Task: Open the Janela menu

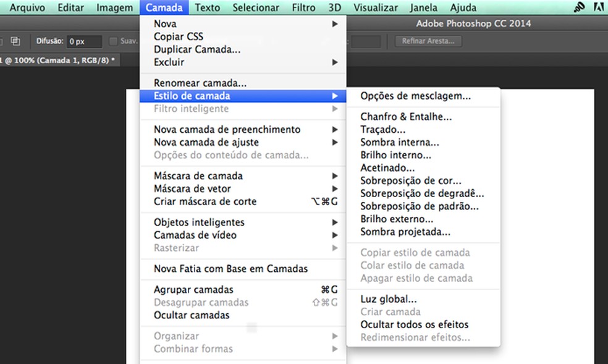Action: point(423,7)
